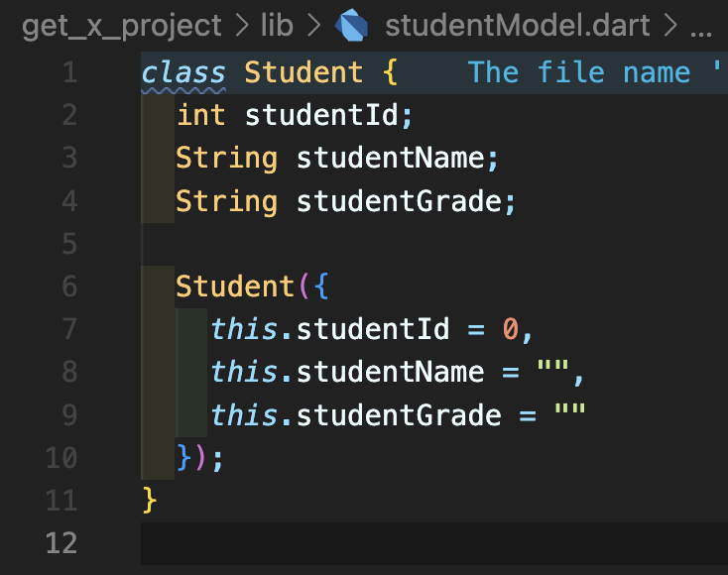Click closing }); on line 10
This screenshot has height=575, width=728.
click(200, 459)
